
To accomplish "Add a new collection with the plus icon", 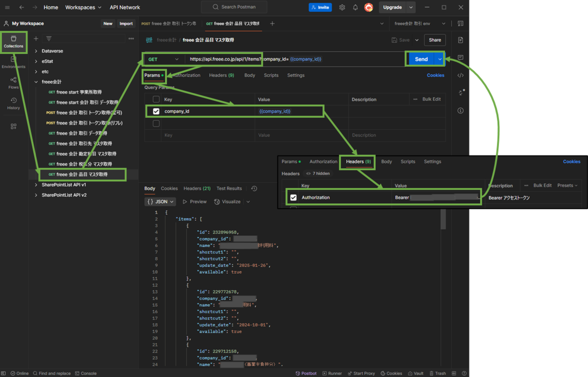I will click(36, 39).
